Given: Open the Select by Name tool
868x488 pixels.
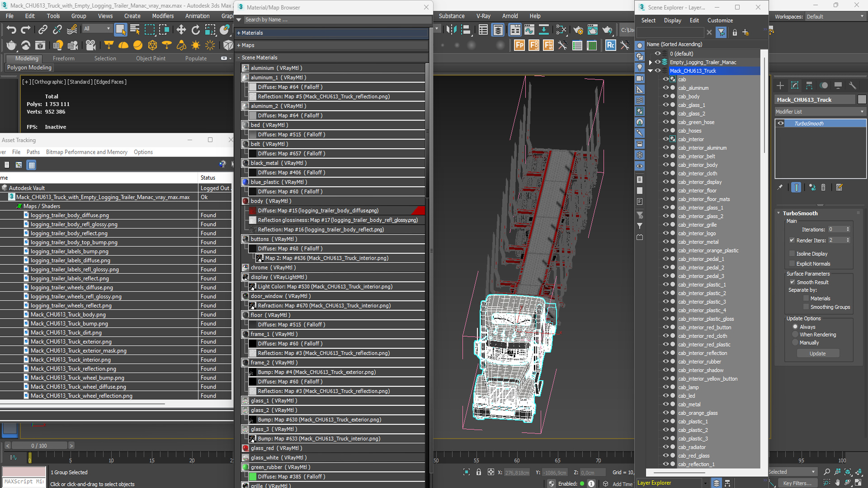Looking at the screenshot, I should 135,30.
